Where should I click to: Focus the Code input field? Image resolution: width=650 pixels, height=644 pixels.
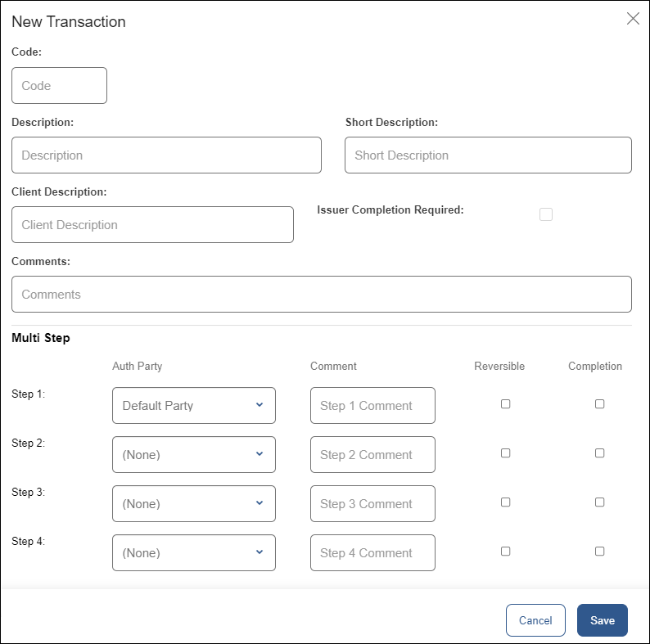(x=59, y=86)
